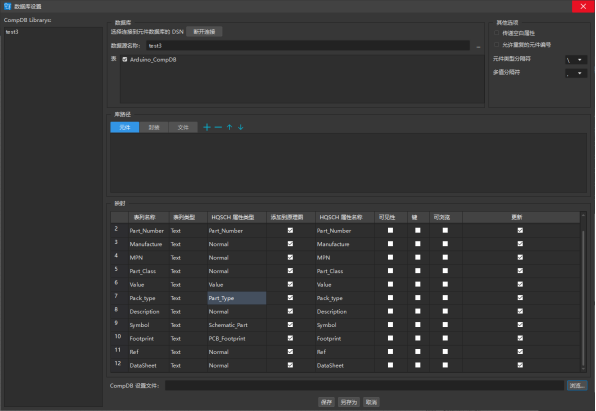596x411 pixels.
Task: Check the 可浏览 box for the Part_Class row
Action: [x=445, y=271]
